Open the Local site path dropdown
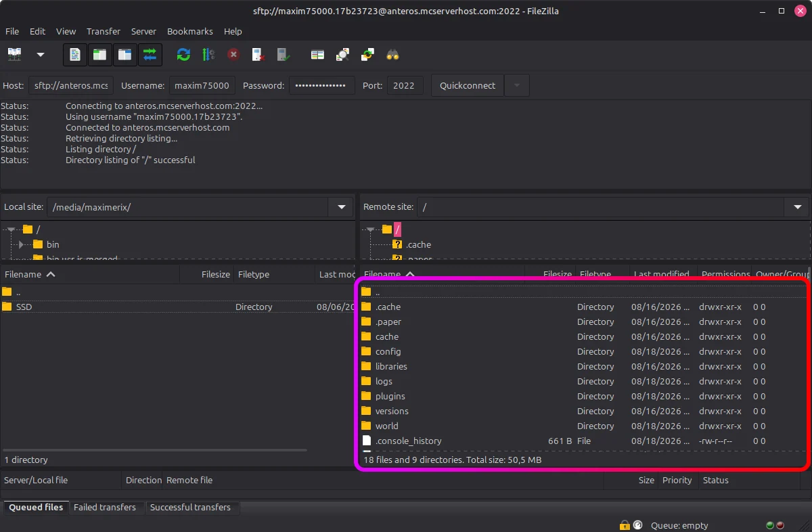Image resolution: width=812 pixels, height=532 pixels. pos(341,207)
